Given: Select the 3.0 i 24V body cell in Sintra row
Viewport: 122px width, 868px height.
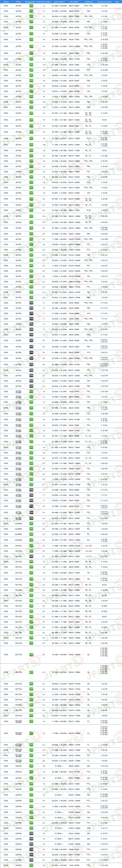Looking at the screenshot, I should click(x=89, y=551).
